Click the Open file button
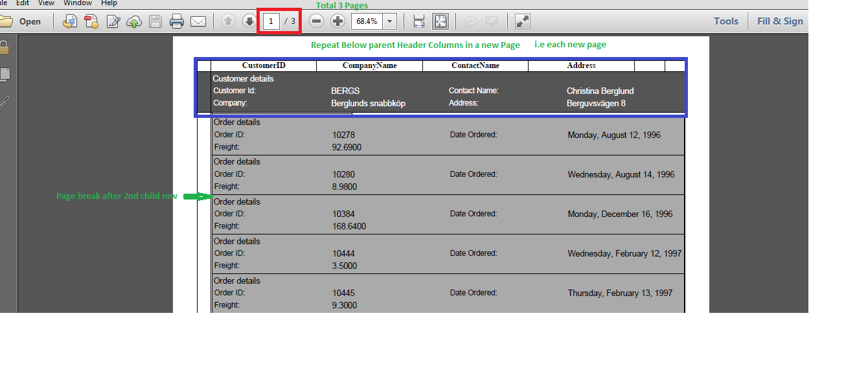Viewport: 868px width, 366px height. [x=20, y=21]
